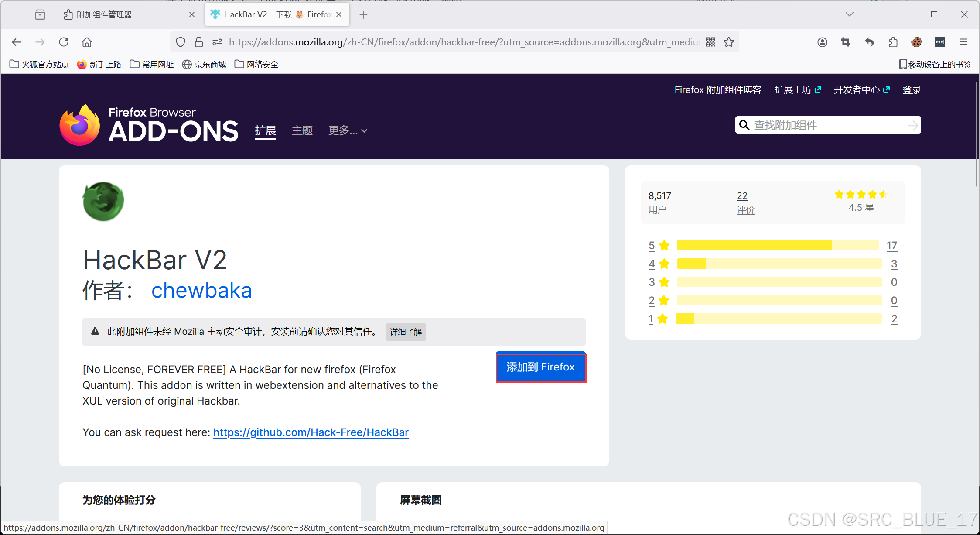Click the bookmark star icon in address bar
Viewport: 980px width, 535px height.
[729, 42]
